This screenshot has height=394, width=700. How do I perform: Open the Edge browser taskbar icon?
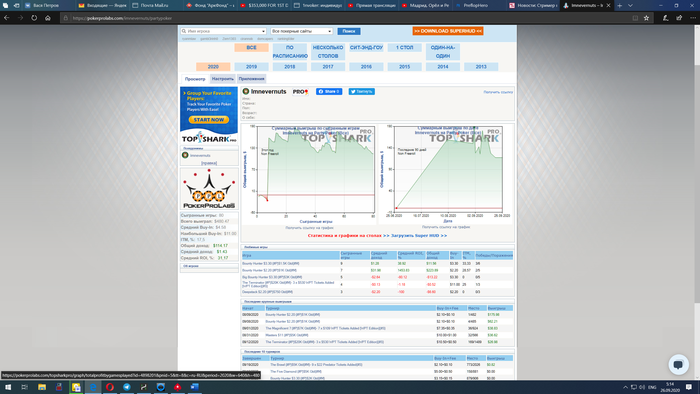93,387
